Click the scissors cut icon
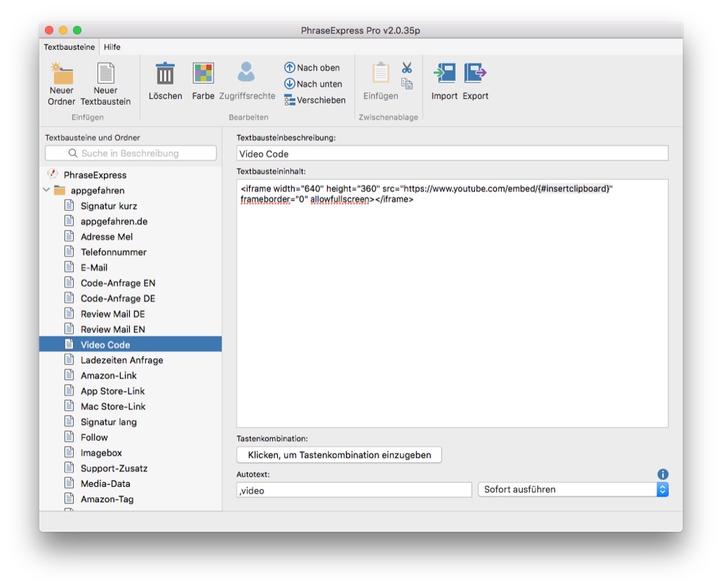 [407, 68]
